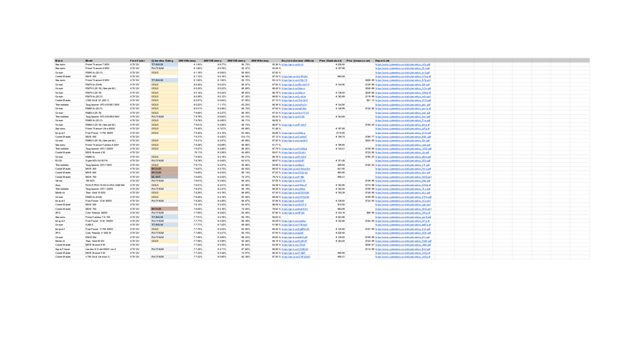Viewport: 644px width, 338px height.
Task: Select the Vetroo brand cell
Action: click(69, 180)
